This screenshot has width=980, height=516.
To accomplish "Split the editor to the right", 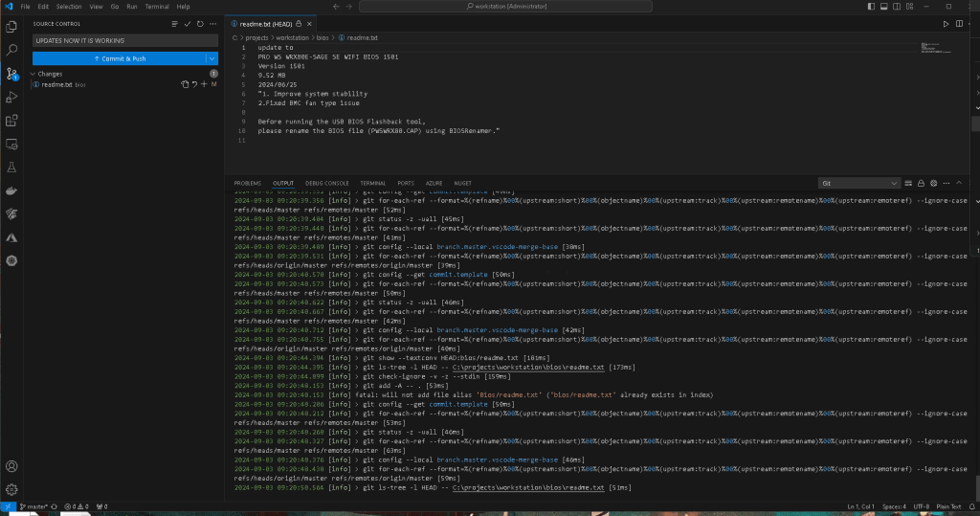I will pyautogui.click(x=959, y=24).
